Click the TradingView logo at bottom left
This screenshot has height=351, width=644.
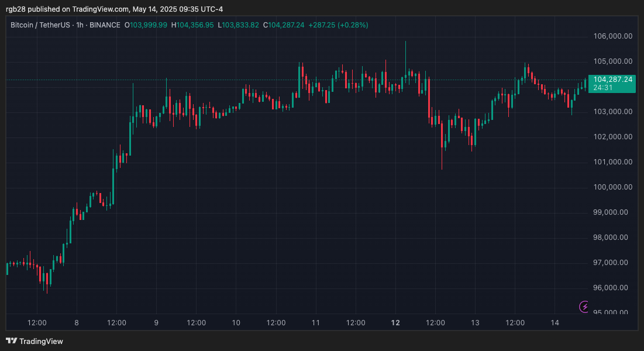35,341
